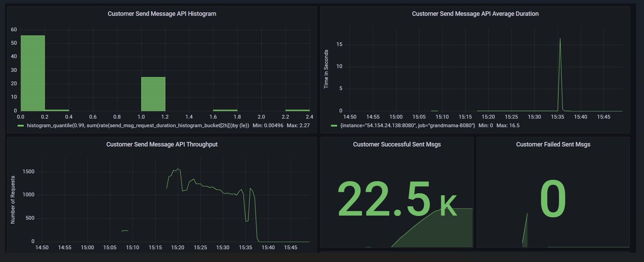Click the 22.5 K successful messages value

[x=397, y=199]
